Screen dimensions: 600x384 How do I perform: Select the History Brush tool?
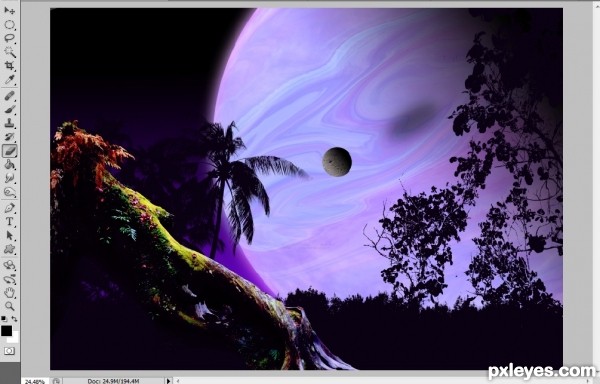point(10,137)
